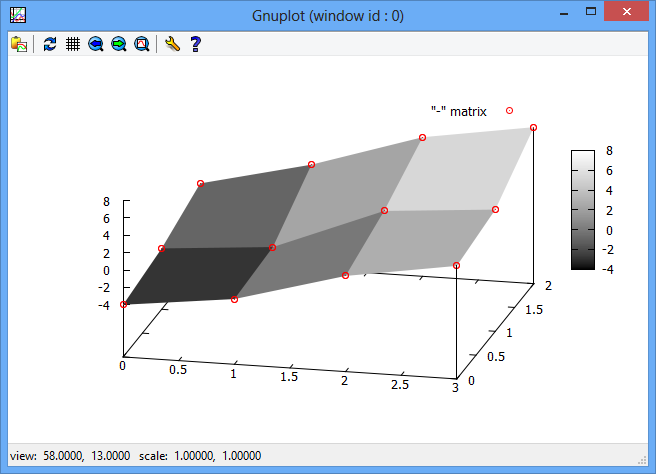Click the grayscale color bar
This screenshot has width=656, height=474.
click(x=583, y=210)
